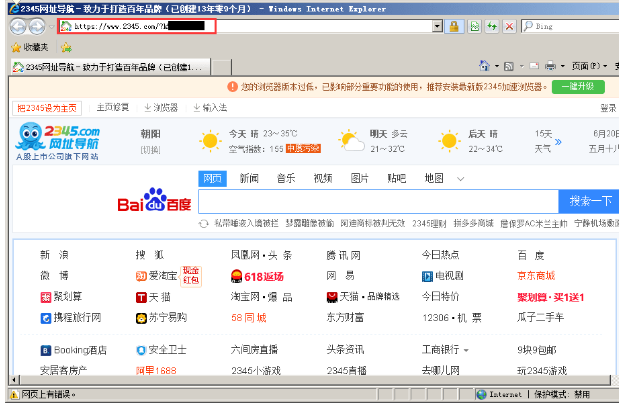Open the recent pages dropdown beside Forward button
This screenshot has width=619, height=406.
pyautogui.click(x=51, y=27)
